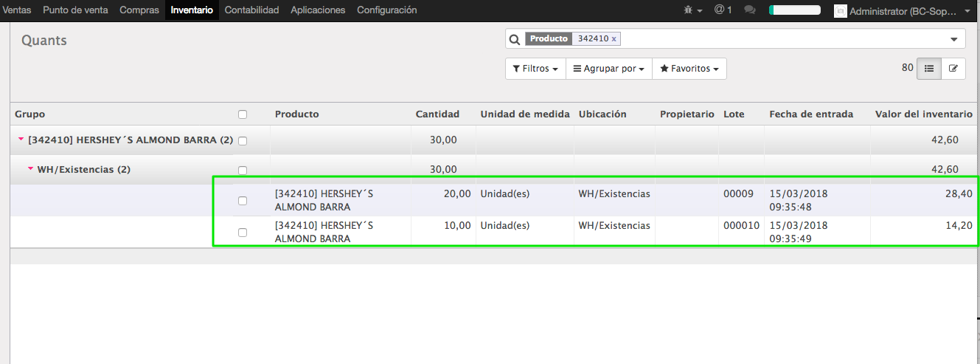The height and width of the screenshot is (364, 980).
Task: Click entry date 15/03/2018 09:35:49
Action: tap(799, 232)
